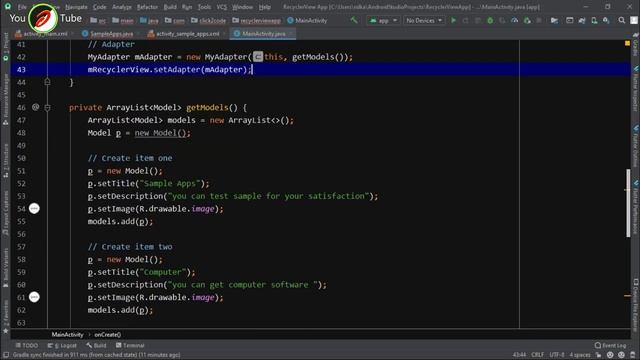Click gutter image preview icon on line 61
This screenshot has width=640, height=360.
[x=34, y=297]
